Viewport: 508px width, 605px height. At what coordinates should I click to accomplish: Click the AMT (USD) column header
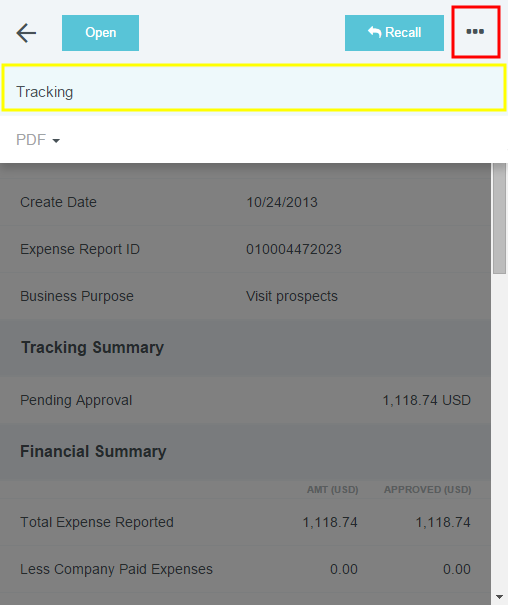[x=332, y=490]
